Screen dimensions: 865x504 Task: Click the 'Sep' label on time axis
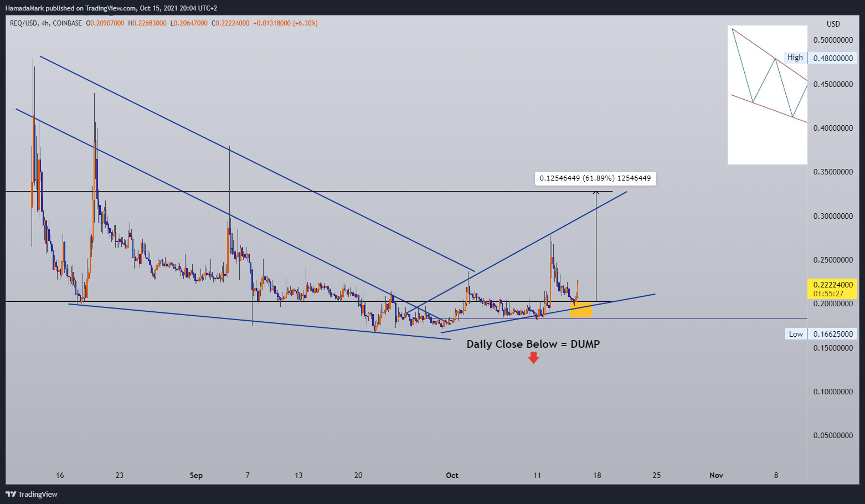[196, 475]
